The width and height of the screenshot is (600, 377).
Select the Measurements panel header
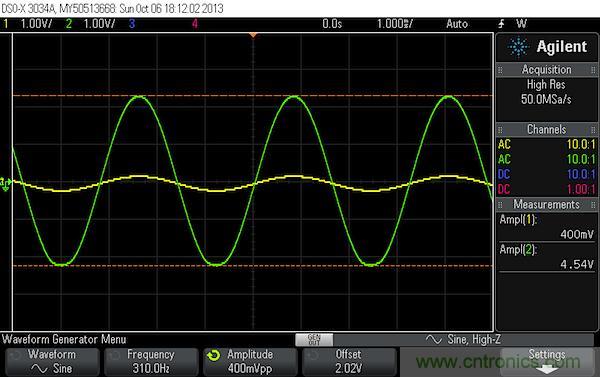(546, 205)
